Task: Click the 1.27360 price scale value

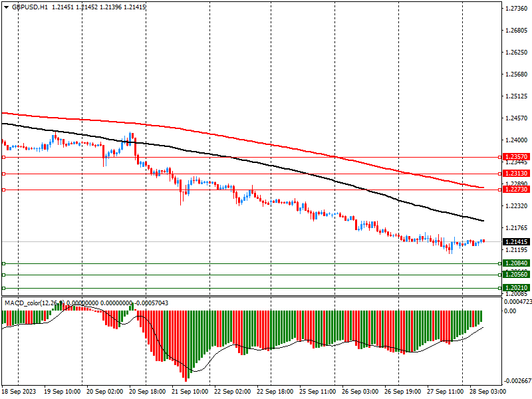Action: click(x=516, y=9)
